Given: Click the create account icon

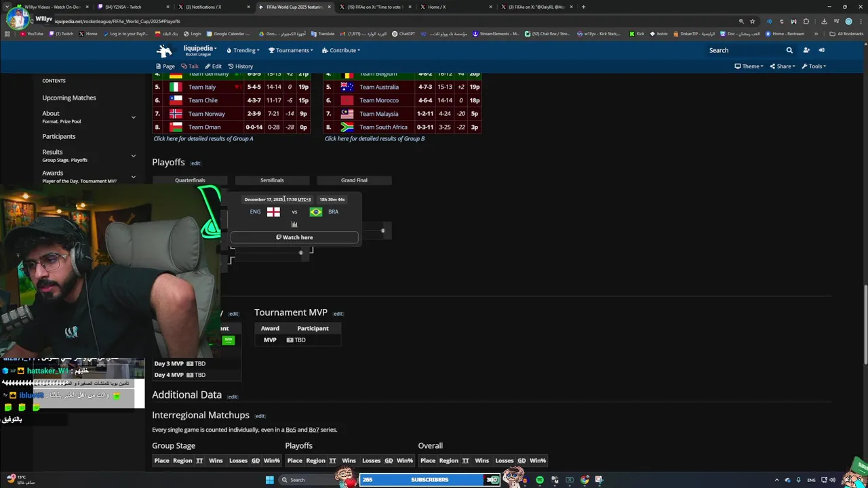Looking at the screenshot, I should pyautogui.click(x=806, y=50).
